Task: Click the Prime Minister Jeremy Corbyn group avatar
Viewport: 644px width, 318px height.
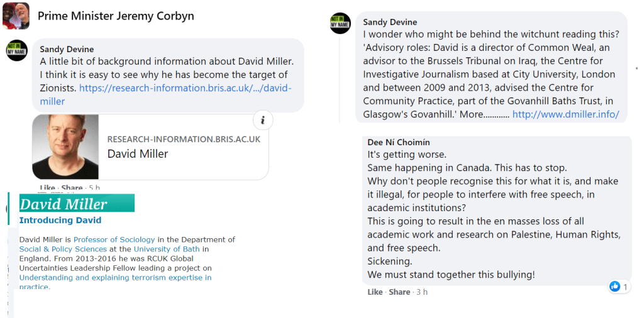Action: point(16,16)
